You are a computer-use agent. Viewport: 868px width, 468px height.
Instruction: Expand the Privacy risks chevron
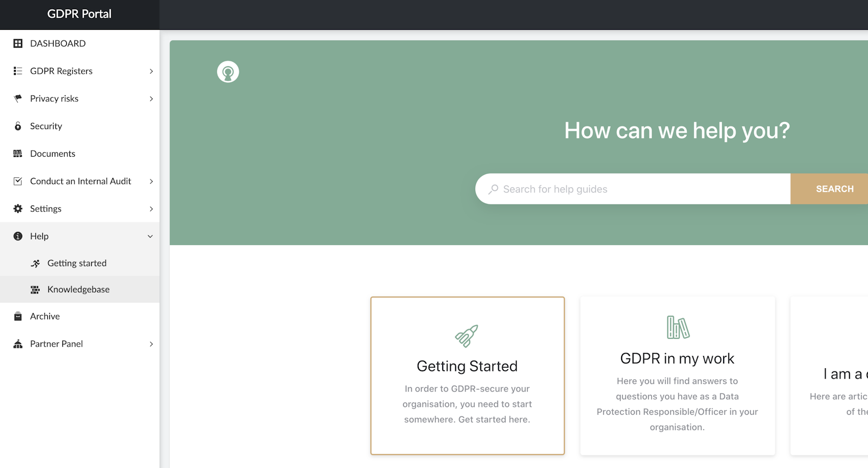[151, 99]
